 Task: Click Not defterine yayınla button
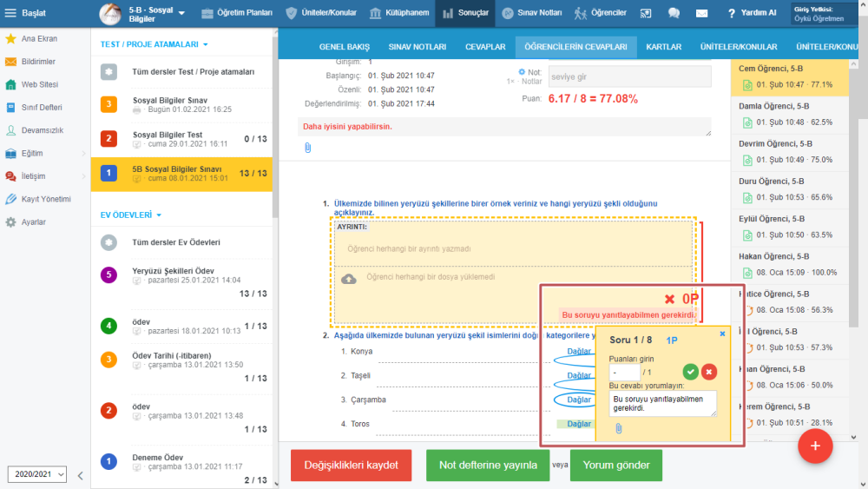coord(488,466)
